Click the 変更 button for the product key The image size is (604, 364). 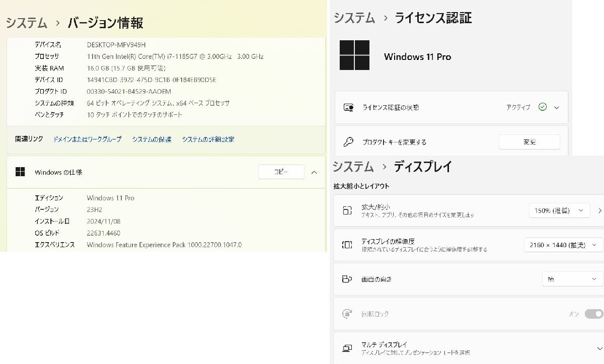530,142
